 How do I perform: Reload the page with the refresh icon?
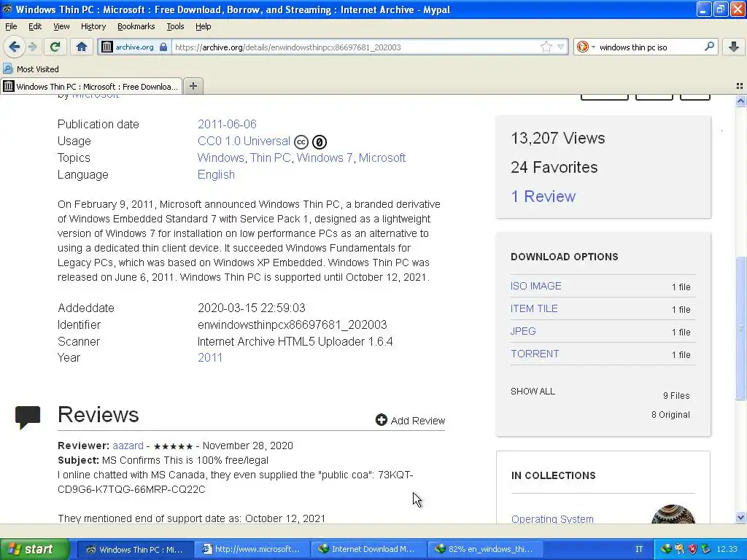(x=55, y=47)
